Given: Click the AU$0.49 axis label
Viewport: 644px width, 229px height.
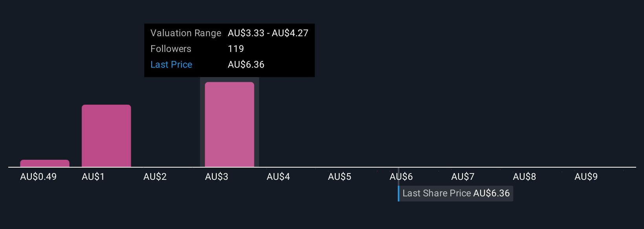Looking at the screenshot, I should point(38,177).
